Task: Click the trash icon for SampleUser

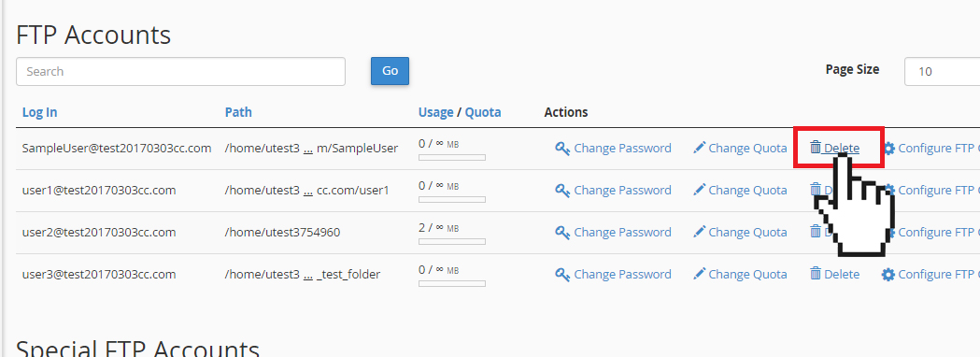Action: pyautogui.click(x=815, y=148)
